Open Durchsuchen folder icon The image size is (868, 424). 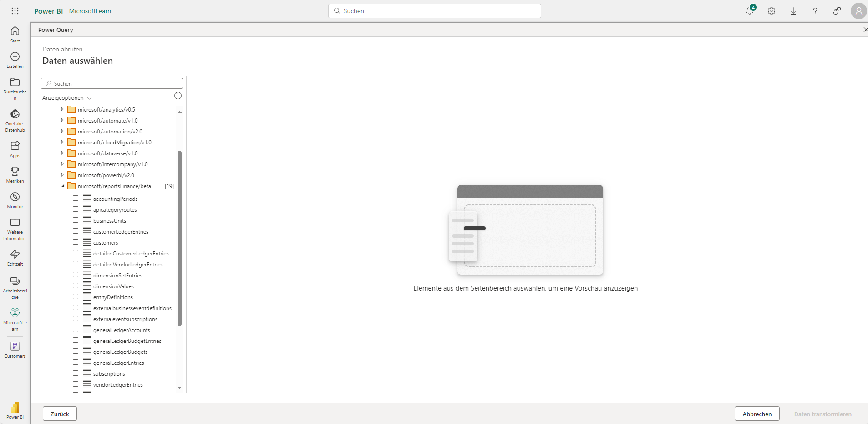point(15,82)
